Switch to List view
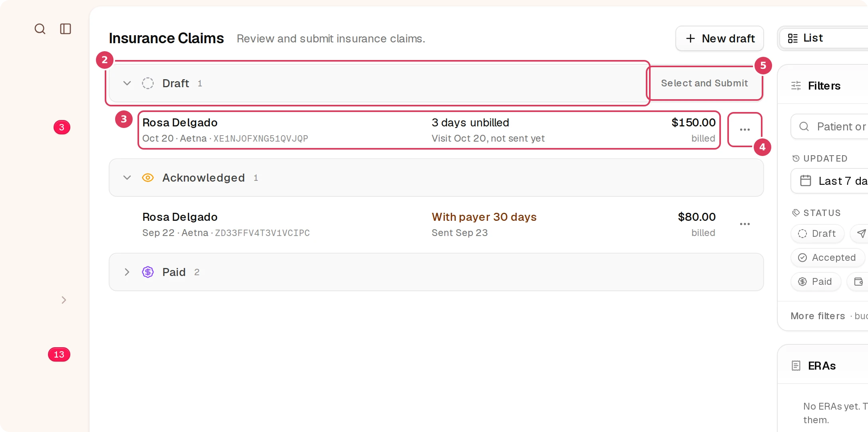Screen dimensions: 868x432 pos(823,38)
